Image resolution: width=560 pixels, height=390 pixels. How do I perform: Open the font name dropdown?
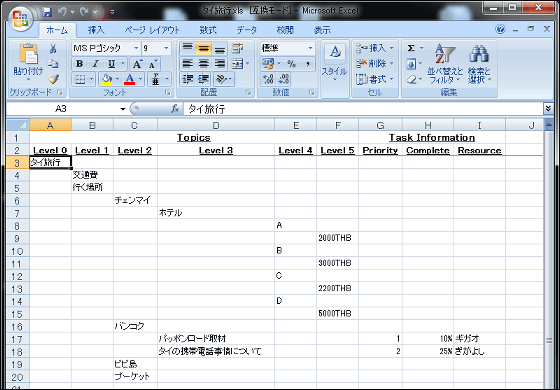pyautogui.click(x=136, y=48)
